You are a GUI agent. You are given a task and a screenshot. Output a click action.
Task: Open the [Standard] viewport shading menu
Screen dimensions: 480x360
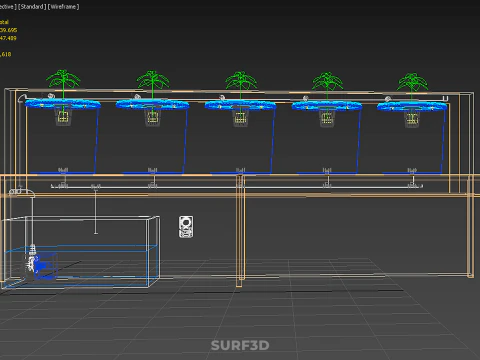(x=32, y=7)
